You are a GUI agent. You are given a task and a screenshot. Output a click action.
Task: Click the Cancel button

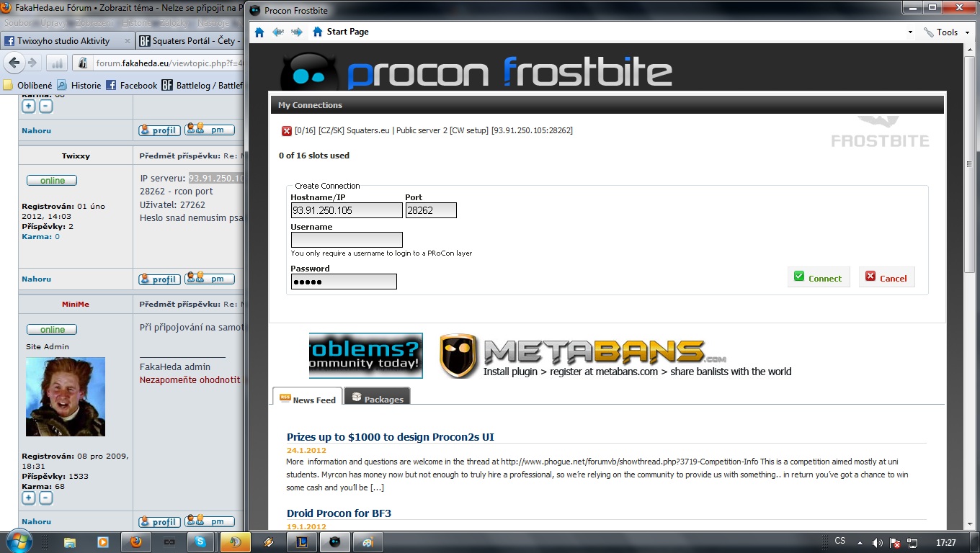click(886, 277)
